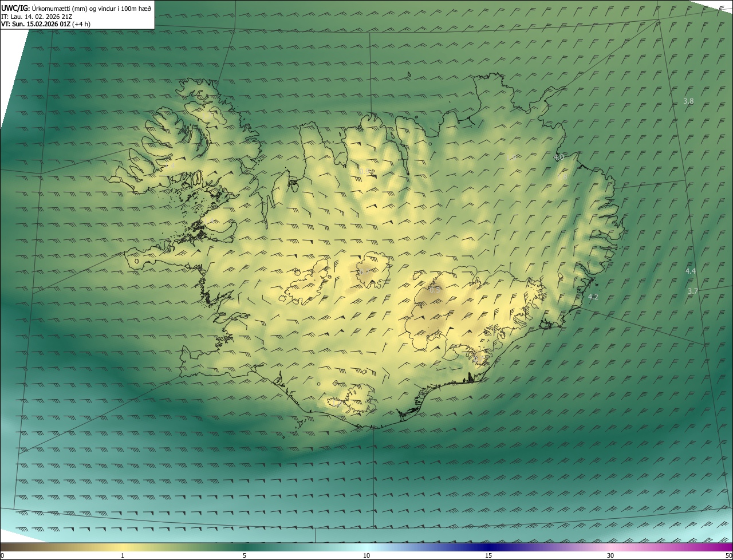Click the '4.0' value label on the coast
This screenshot has width=733, height=560.
559,157
